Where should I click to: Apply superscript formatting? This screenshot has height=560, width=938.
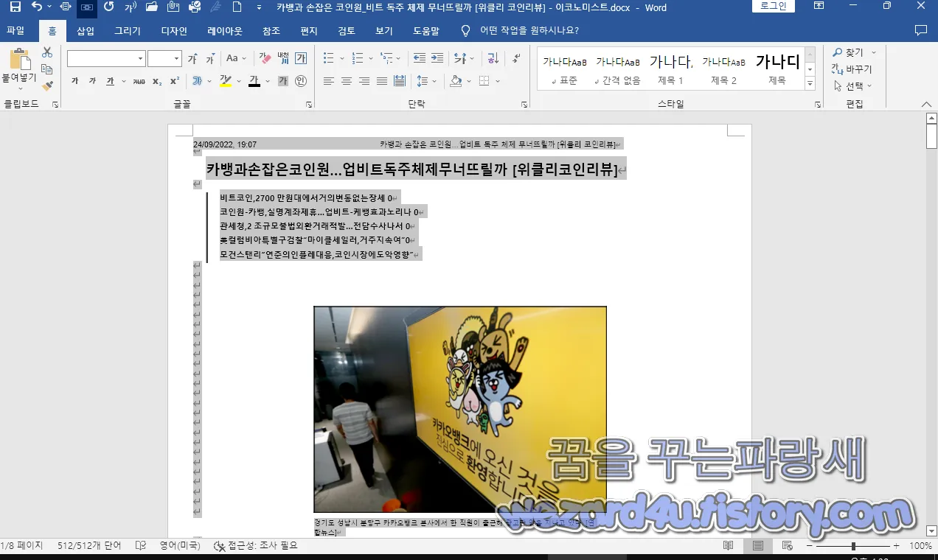(175, 81)
